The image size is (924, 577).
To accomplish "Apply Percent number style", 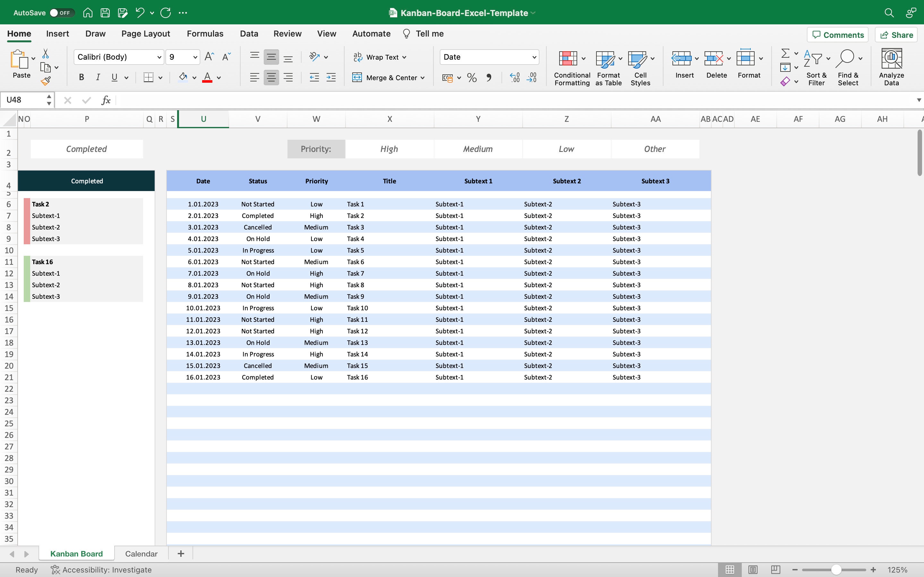I will [472, 78].
